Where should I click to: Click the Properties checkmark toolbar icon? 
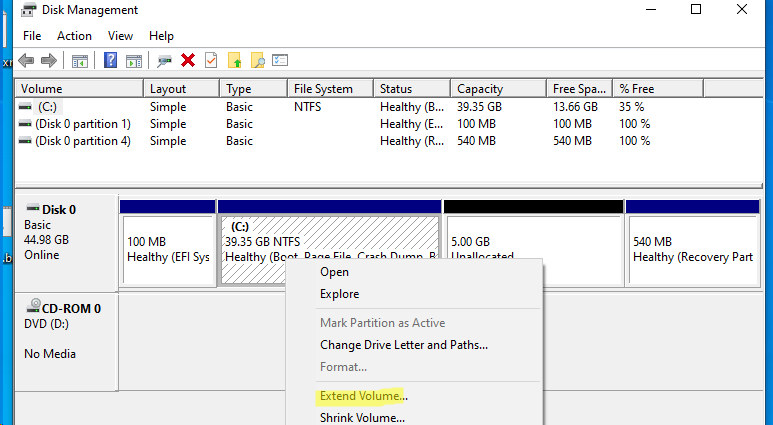(x=211, y=60)
